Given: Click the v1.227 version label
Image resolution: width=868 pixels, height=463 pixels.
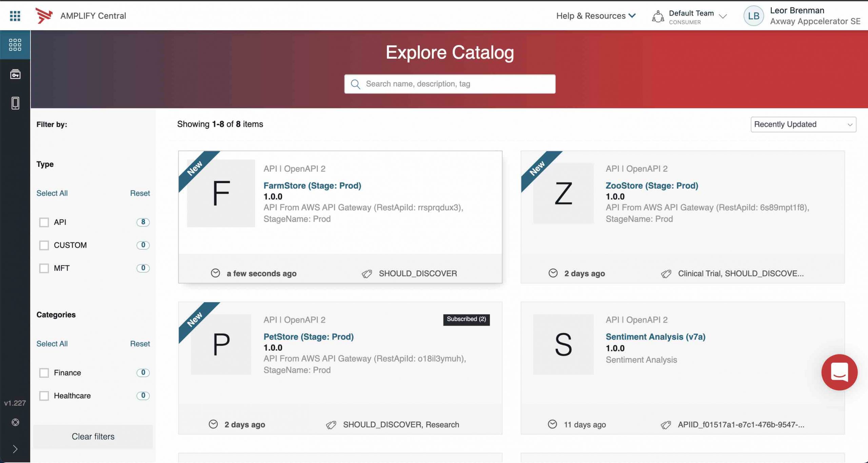Looking at the screenshot, I should (15, 403).
